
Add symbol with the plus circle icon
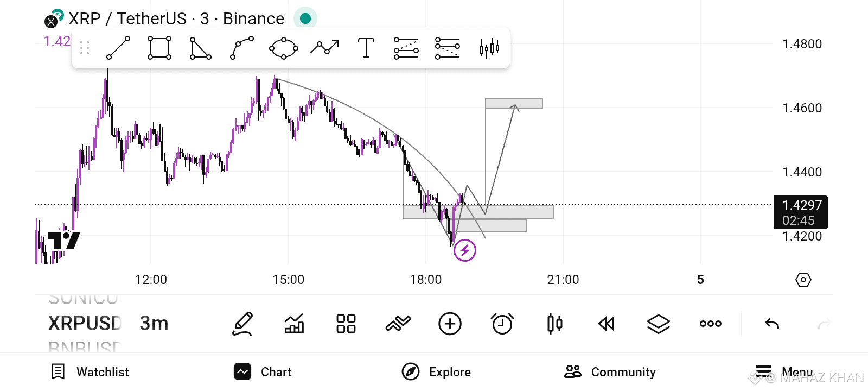[x=450, y=324]
